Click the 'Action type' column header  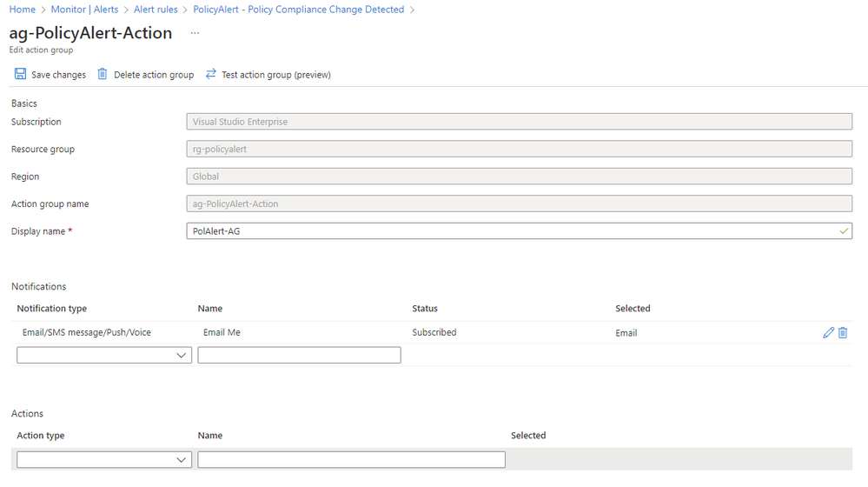tap(41, 436)
